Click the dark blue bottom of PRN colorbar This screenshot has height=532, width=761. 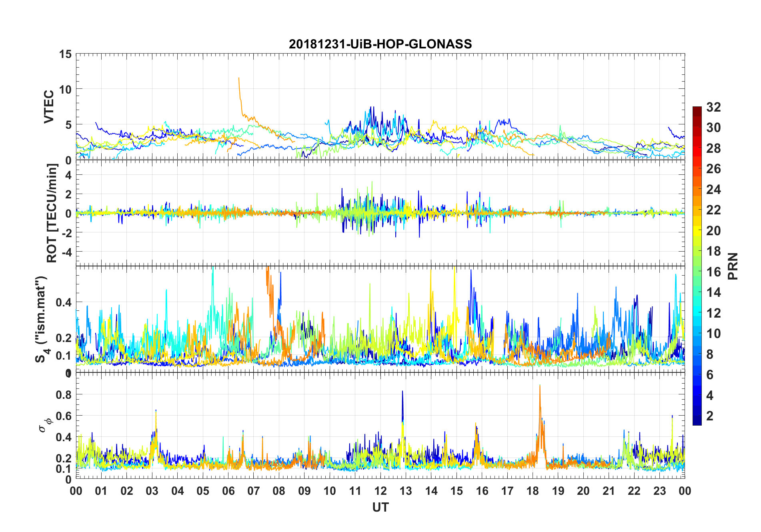coord(697,420)
